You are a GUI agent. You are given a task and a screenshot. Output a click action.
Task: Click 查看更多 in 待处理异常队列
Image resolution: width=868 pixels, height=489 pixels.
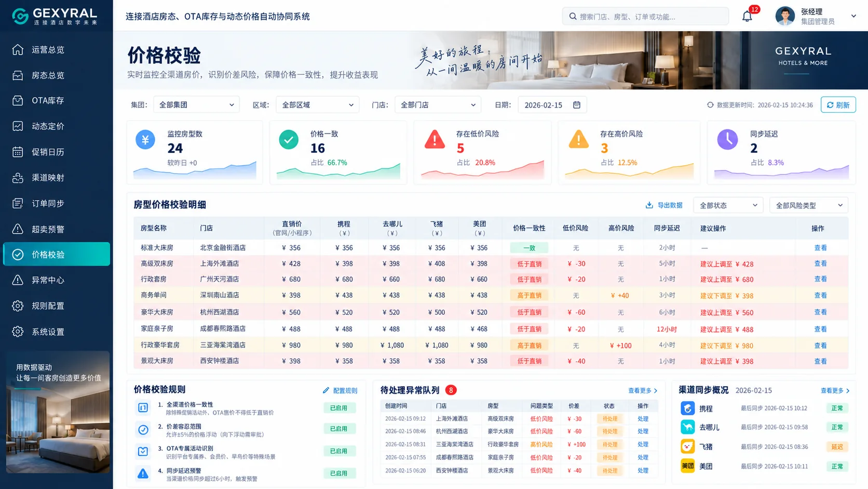643,390
